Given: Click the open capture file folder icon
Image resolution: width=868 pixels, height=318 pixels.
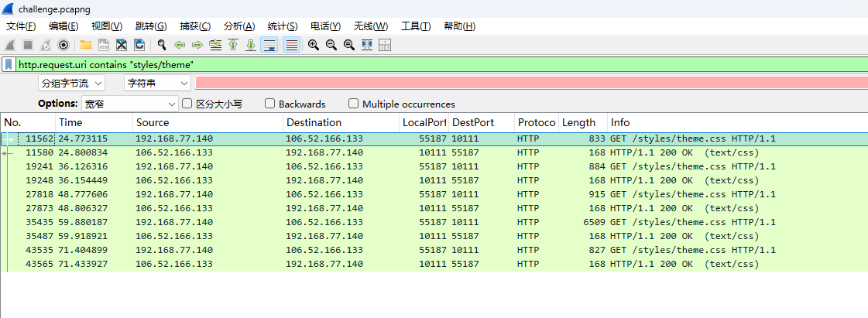Looking at the screenshot, I should pyautogui.click(x=85, y=45).
